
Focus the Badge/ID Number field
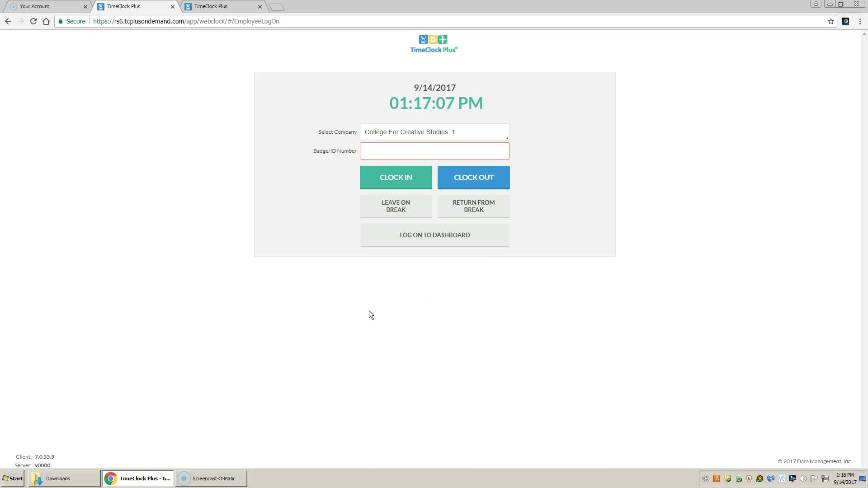pos(434,151)
